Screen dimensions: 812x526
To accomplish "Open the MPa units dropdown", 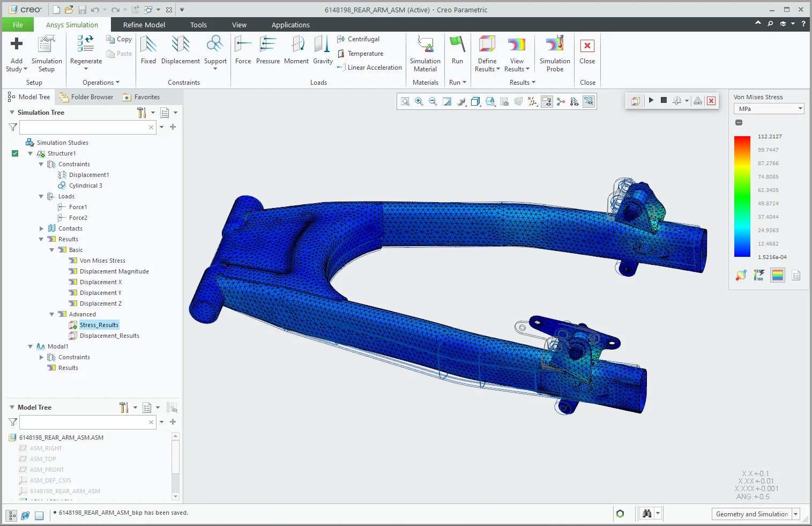I will click(801, 108).
